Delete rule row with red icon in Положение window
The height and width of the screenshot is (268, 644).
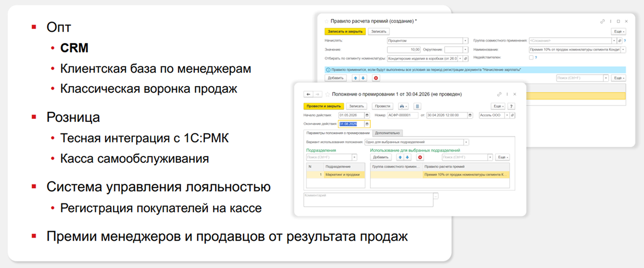pyautogui.click(x=420, y=157)
